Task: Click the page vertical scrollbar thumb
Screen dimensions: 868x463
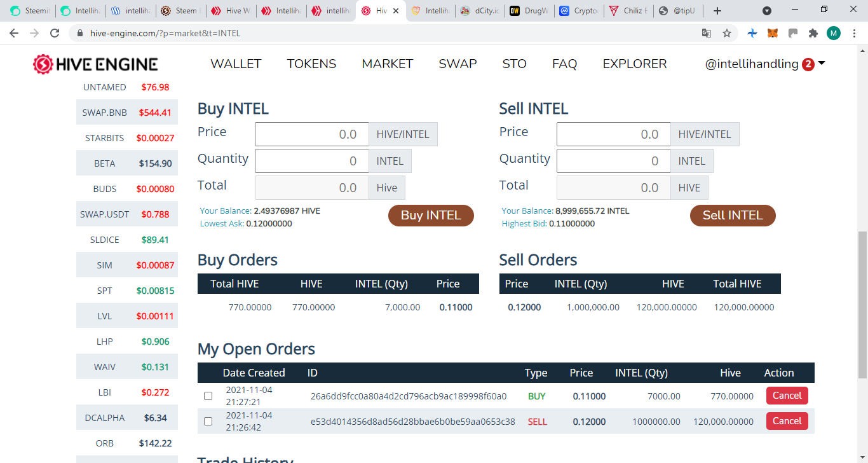Action: click(x=862, y=305)
